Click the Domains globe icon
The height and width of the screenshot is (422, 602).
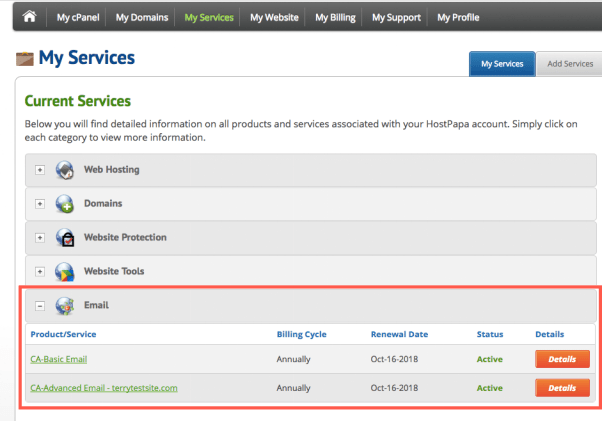click(66, 204)
